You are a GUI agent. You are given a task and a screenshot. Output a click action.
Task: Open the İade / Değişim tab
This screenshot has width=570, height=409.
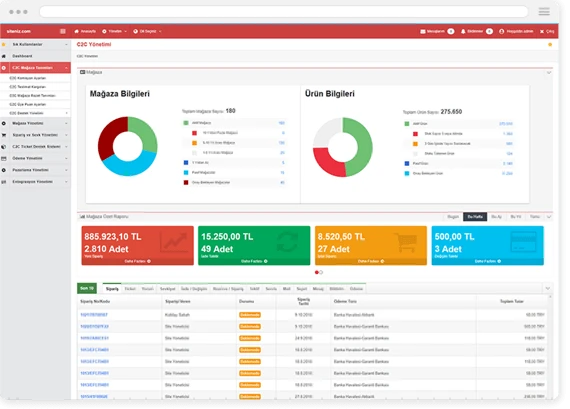(194, 289)
